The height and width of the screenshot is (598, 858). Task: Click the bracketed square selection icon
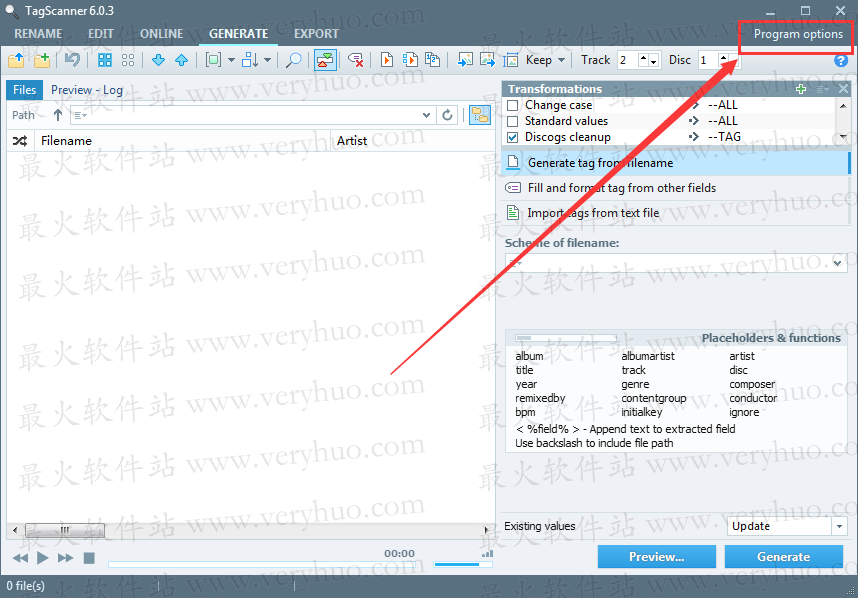click(213, 60)
